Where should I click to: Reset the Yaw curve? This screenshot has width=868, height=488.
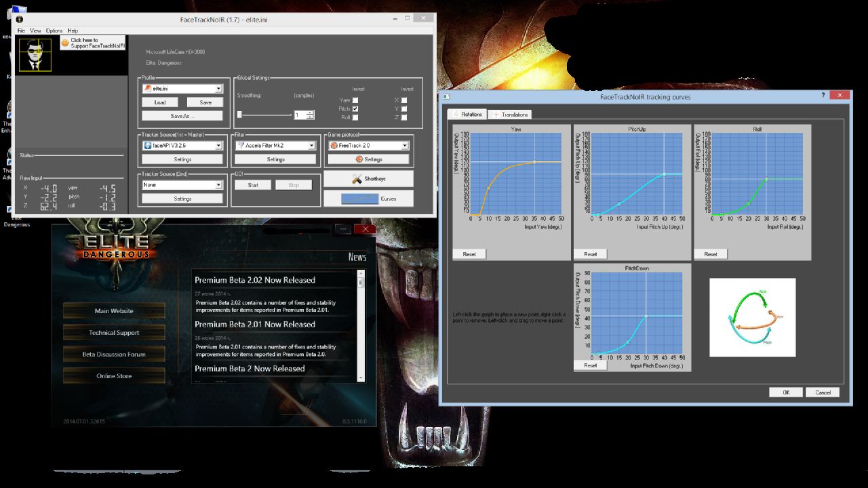469,254
